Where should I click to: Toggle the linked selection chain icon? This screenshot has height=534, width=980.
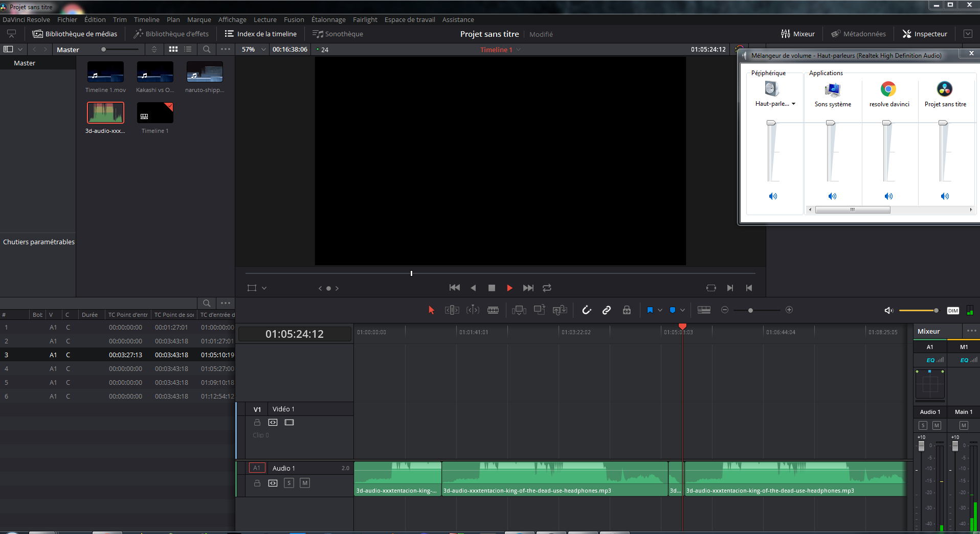coord(607,310)
